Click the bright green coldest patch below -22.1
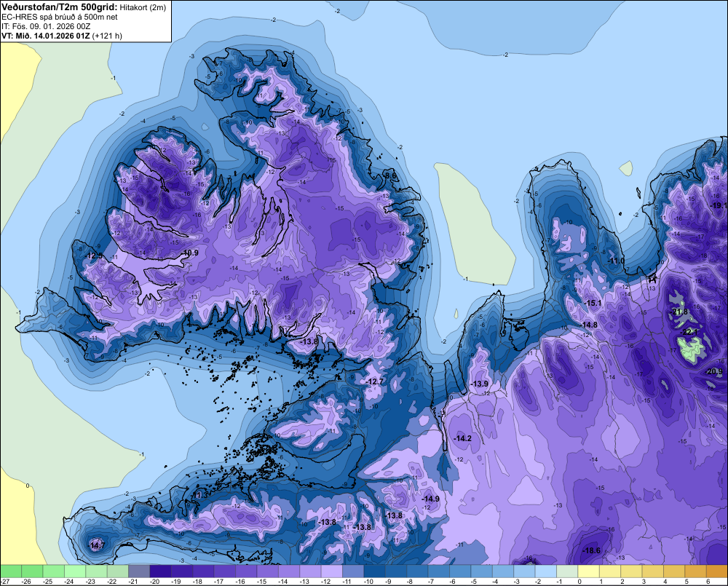This screenshot has height=586, width=728. pyautogui.click(x=690, y=349)
